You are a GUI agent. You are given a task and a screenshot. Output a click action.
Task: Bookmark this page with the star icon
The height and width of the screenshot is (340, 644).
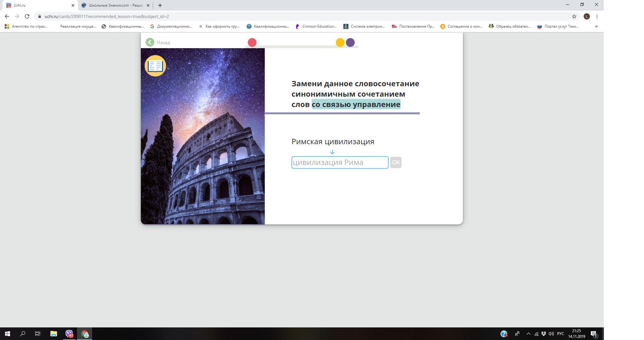(574, 16)
